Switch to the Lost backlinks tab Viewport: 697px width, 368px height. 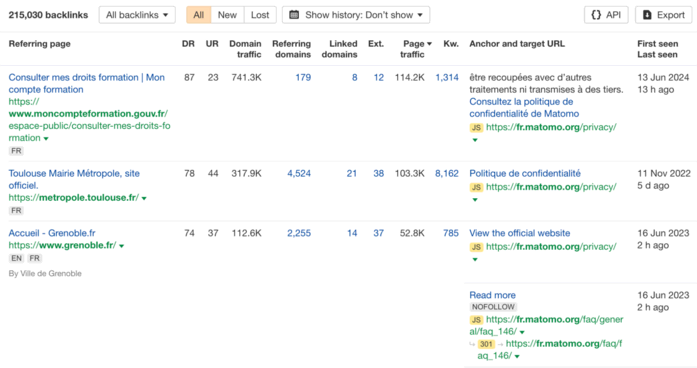tap(260, 15)
